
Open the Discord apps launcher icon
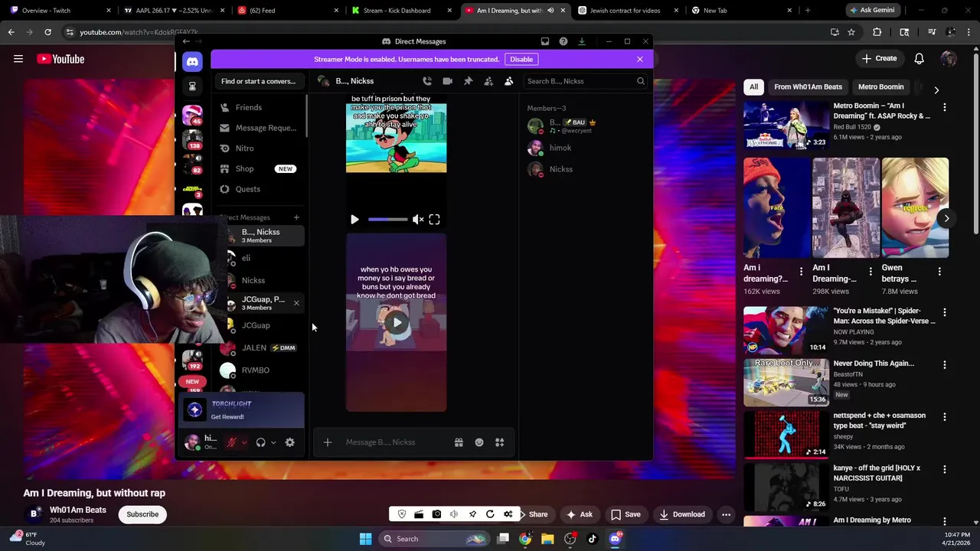pyautogui.click(x=500, y=442)
